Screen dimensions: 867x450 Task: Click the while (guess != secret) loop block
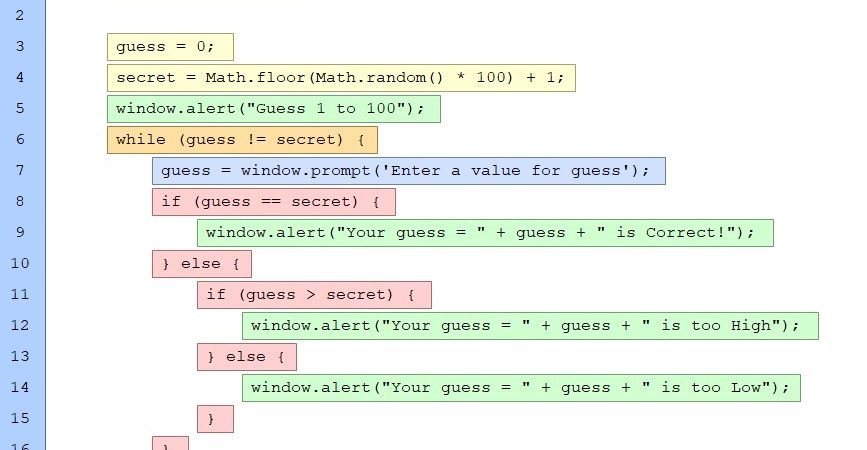click(241, 140)
